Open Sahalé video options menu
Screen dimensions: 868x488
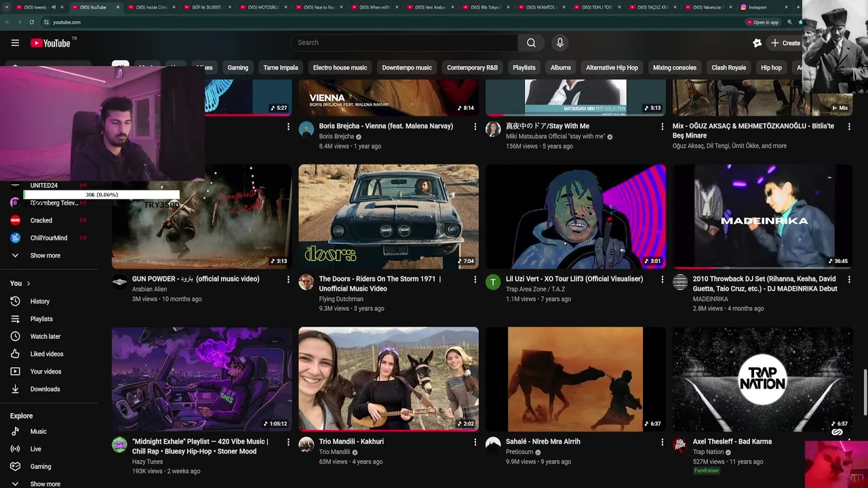662,442
